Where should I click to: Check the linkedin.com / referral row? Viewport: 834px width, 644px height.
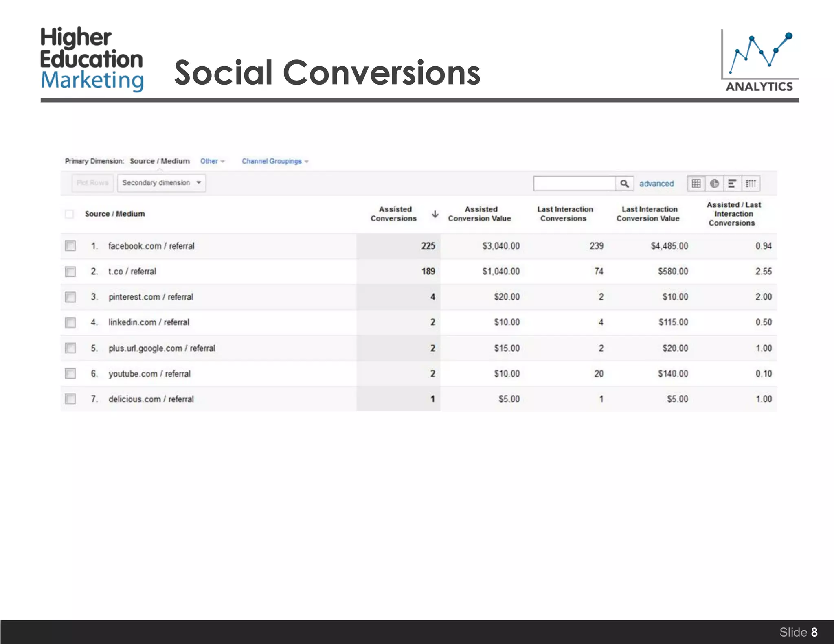click(70, 322)
